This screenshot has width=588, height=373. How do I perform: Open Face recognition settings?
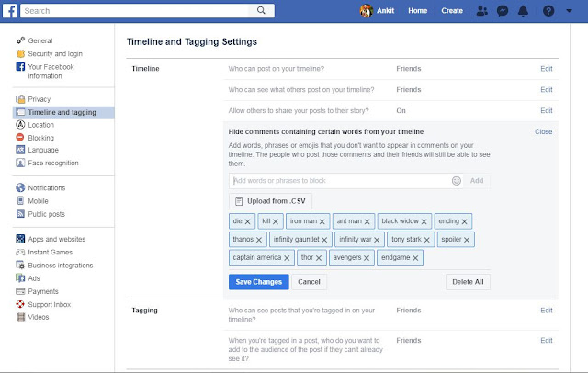[53, 163]
